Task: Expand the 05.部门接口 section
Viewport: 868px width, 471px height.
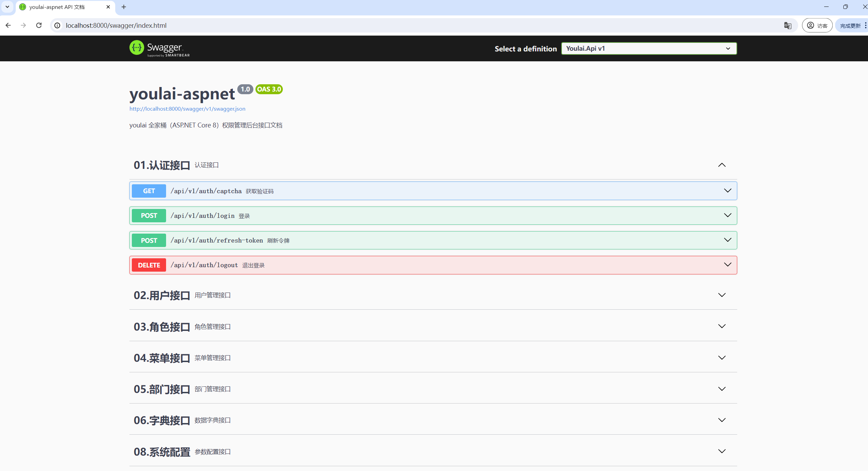Action: [x=721, y=389]
